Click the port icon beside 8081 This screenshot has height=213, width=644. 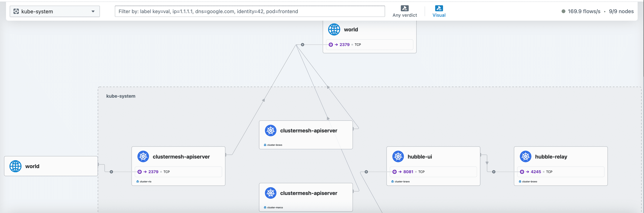[394, 172]
